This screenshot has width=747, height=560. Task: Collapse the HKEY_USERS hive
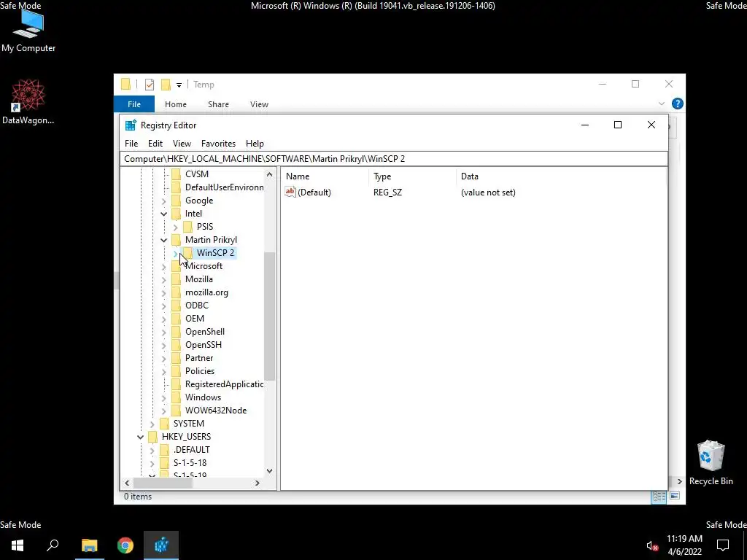(x=141, y=437)
